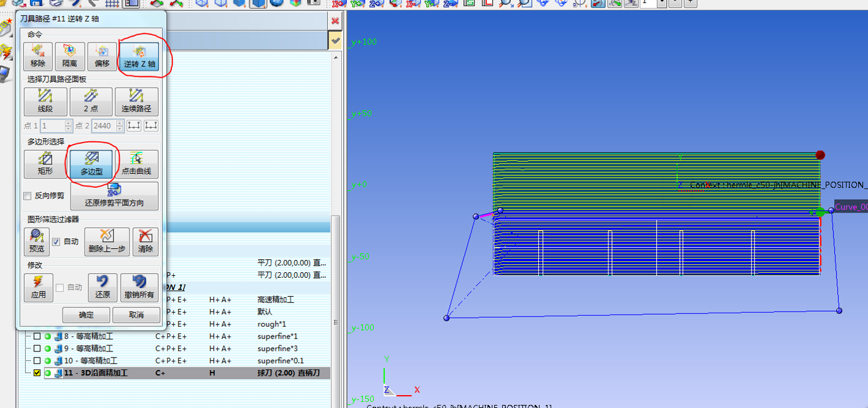868x408 pixels.
Task: Select tree item 10 - 等高精加工
Action: 90,361
